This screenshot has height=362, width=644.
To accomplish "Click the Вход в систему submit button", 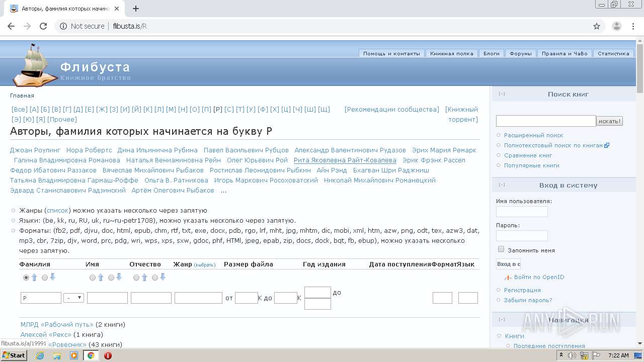I will tap(508, 264).
